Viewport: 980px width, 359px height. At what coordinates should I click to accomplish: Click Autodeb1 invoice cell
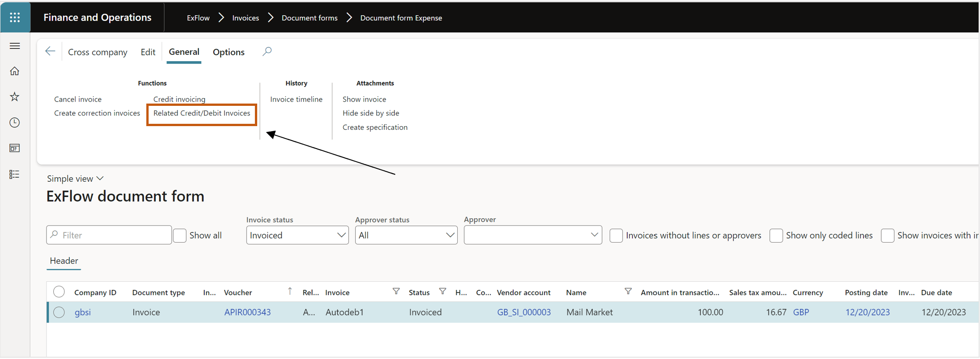coord(345,312)
